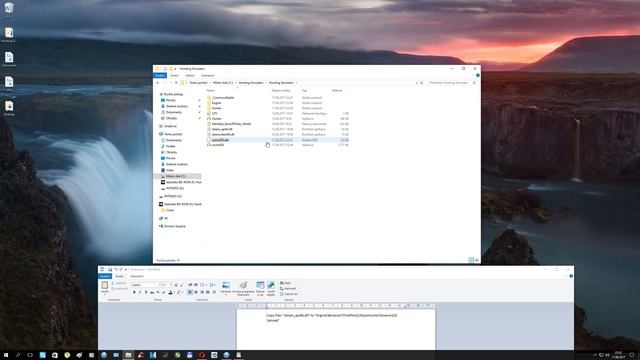Select Videa in the Explorer sidebar
Screen dimensions: 640x360
click(170, 170)
